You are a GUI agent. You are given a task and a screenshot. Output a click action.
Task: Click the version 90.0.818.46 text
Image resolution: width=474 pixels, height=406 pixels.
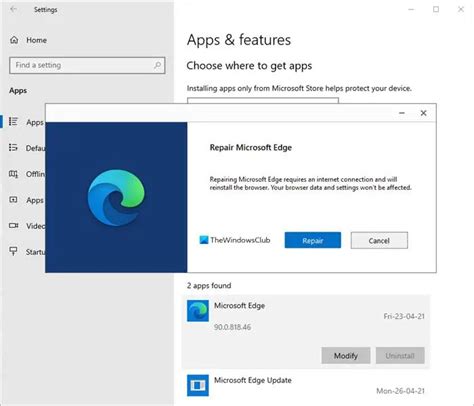tap(232, 327)
